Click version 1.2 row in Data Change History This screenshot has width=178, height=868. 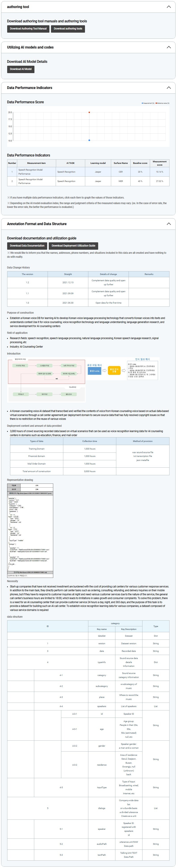click(88, 282)
